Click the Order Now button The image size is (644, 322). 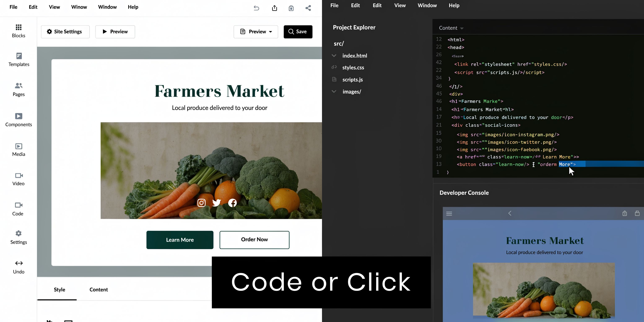point(254,239)
